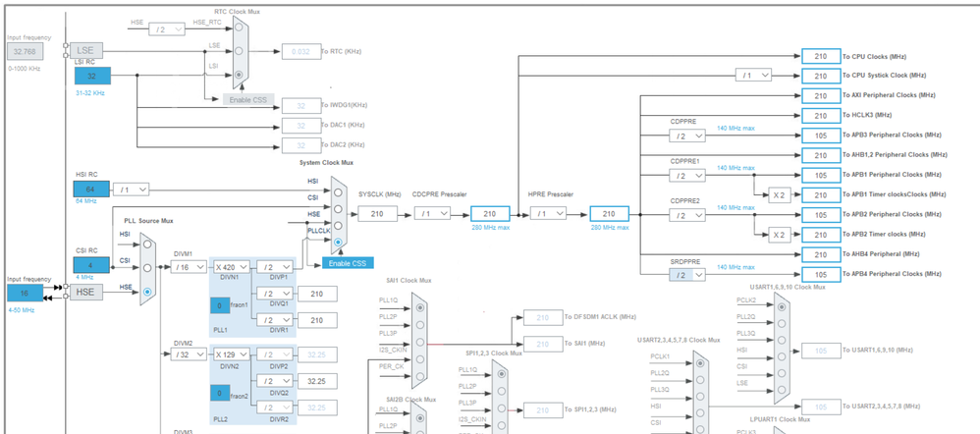
Task: Click the LSI RC value box showing 32
Action: (92, 76)
